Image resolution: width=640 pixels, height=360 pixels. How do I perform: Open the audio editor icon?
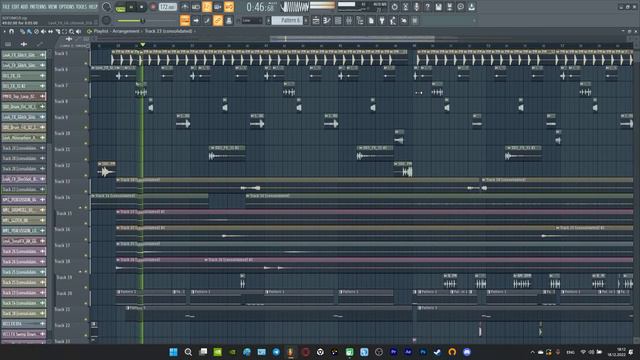(405, 7)
